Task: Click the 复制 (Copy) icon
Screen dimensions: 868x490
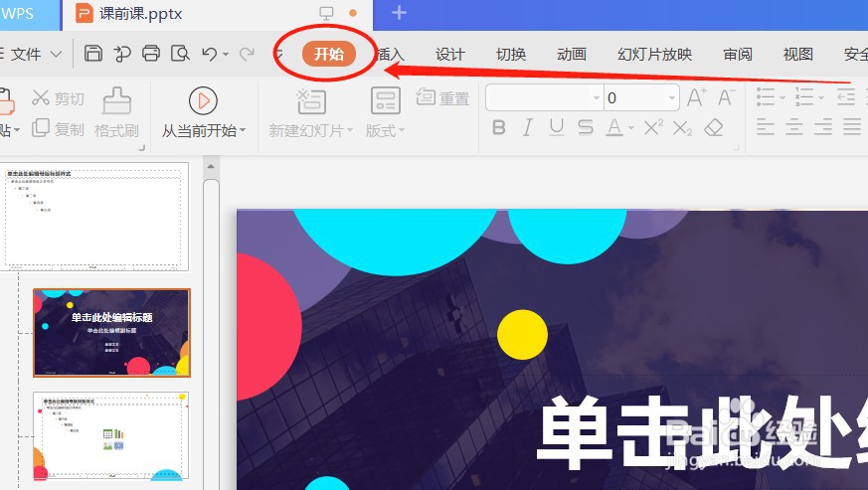Action: tap(41, 128)
